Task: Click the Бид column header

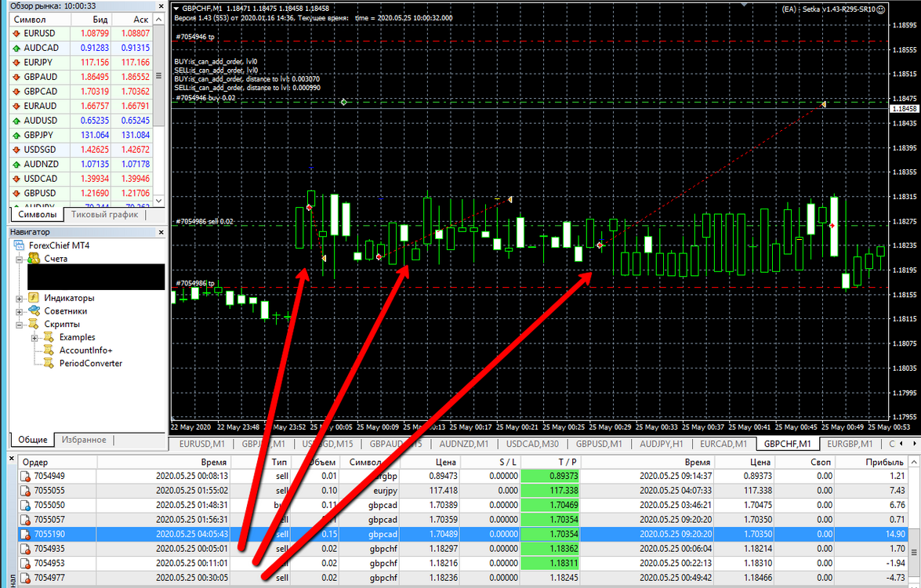Action: (x=92, y=20)
